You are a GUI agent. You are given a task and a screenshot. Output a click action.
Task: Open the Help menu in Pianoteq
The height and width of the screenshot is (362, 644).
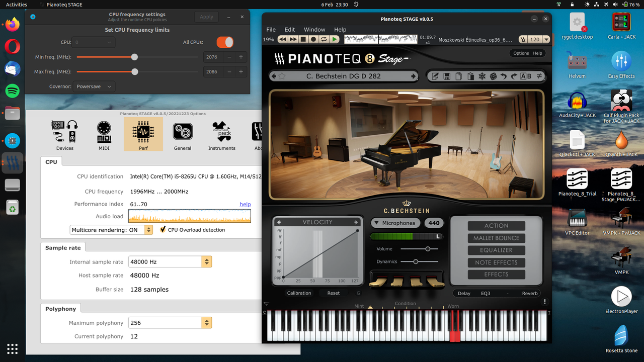coord(340,30)
